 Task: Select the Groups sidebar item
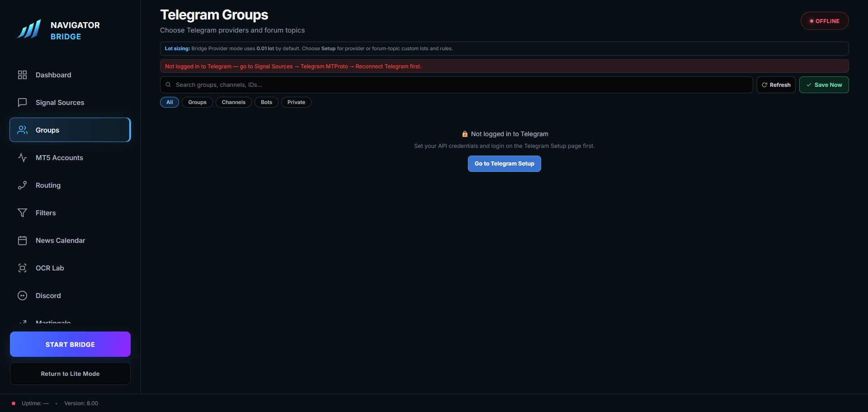(70, 130)
